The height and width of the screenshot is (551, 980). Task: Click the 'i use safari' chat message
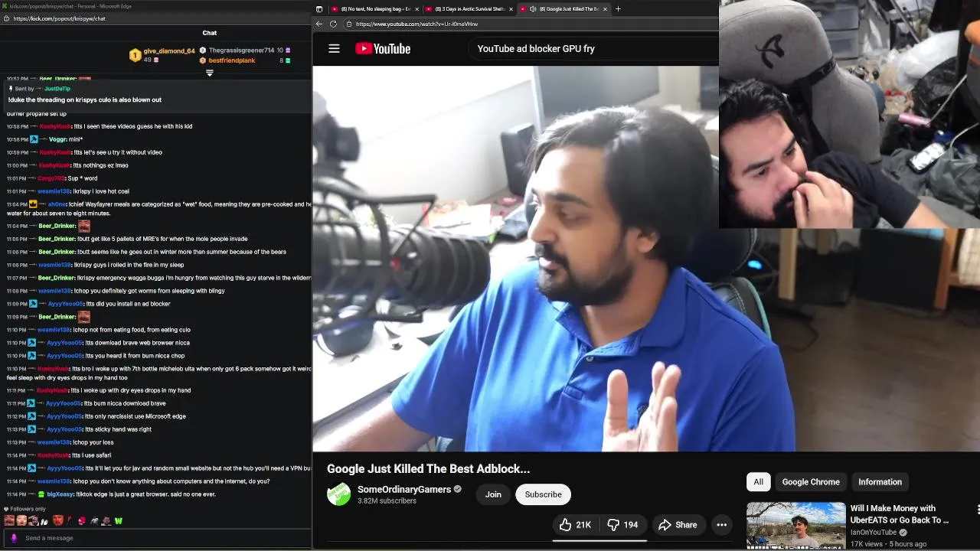[92, 455]
